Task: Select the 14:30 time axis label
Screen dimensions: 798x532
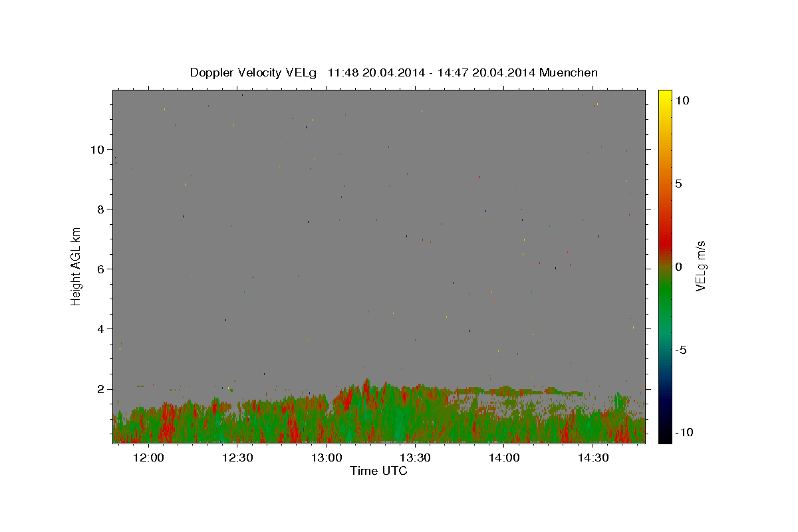Action: click(593, 458)
